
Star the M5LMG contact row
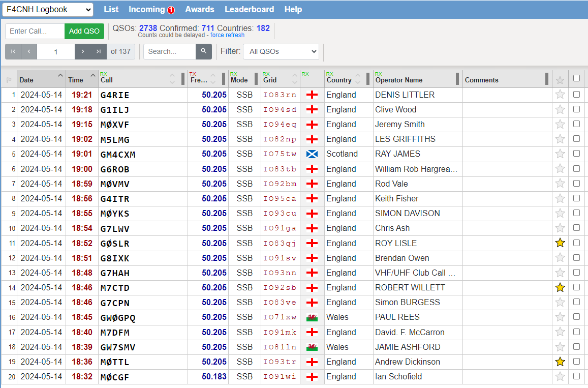(560, 139)
